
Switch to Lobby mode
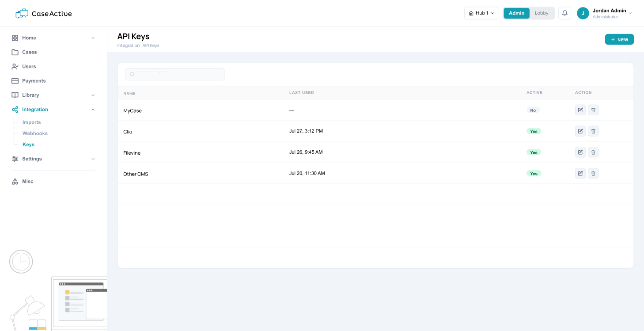point(542,13)
